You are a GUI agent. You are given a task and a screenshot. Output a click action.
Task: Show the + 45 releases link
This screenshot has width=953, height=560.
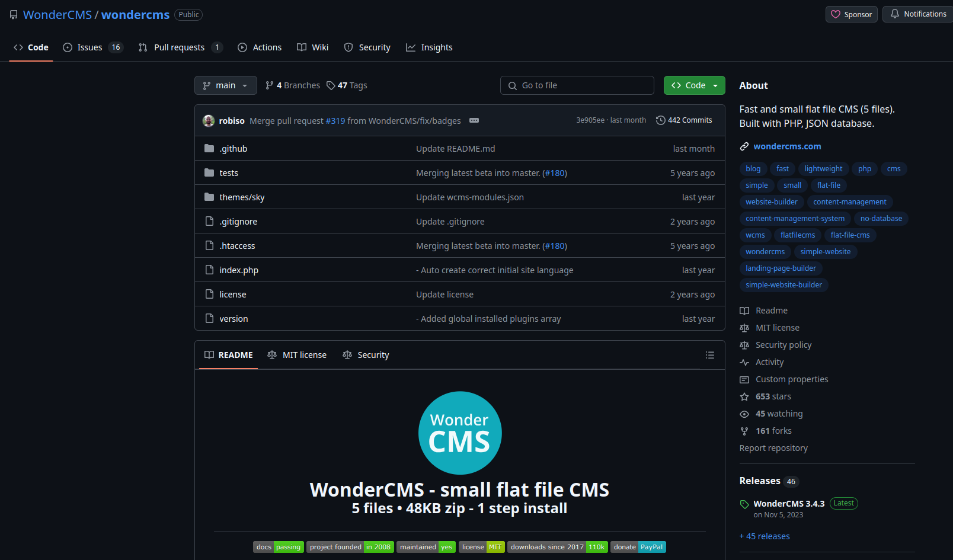tap(765, 536)
